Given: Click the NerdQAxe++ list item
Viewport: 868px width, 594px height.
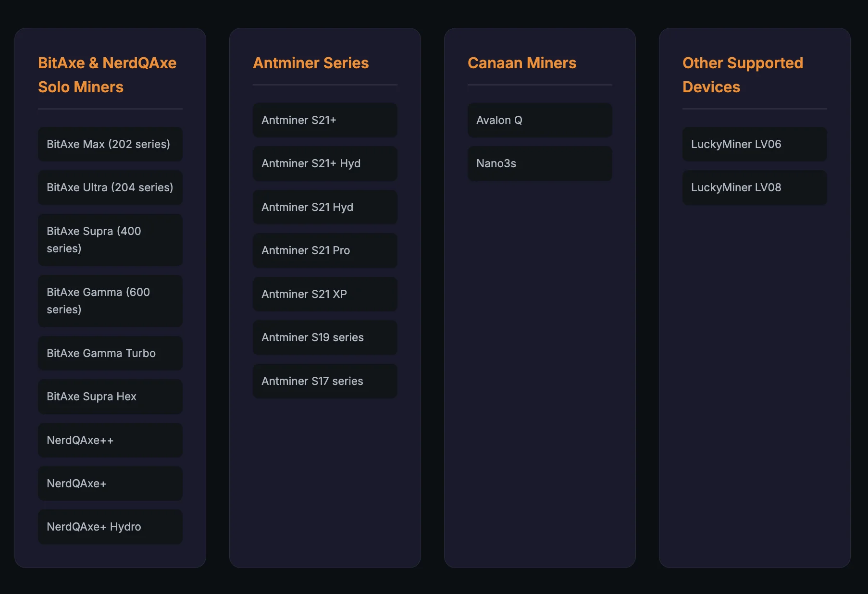Looking at the screenshot, I should pyautogui.click(x=110, y=440).
